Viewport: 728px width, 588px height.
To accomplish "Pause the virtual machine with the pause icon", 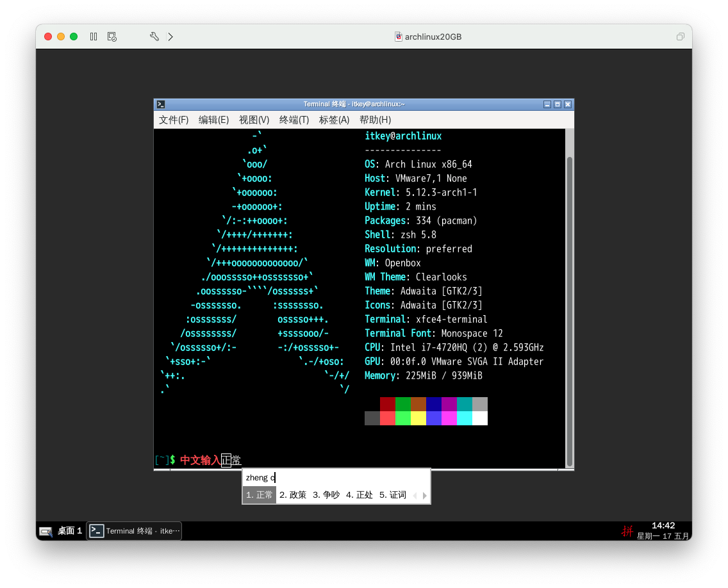I will (94, 37).
